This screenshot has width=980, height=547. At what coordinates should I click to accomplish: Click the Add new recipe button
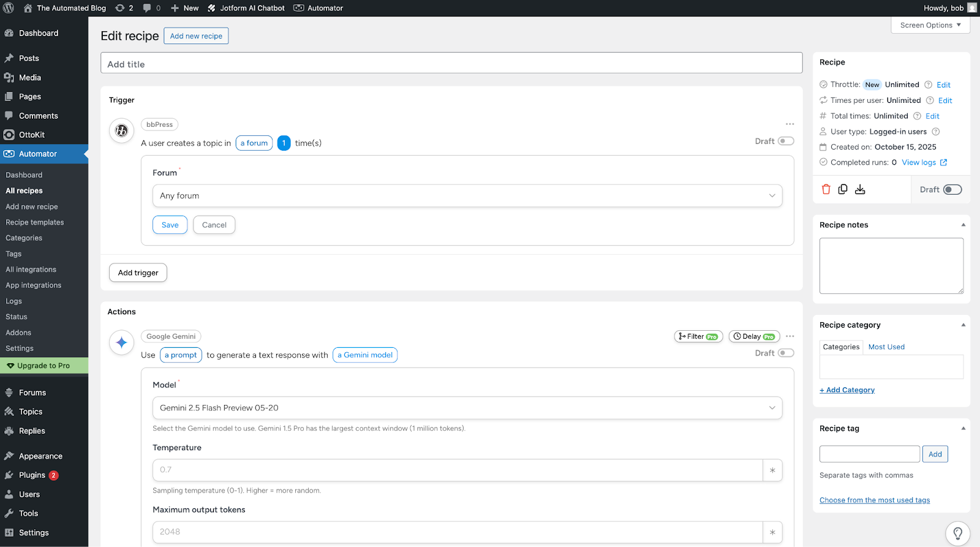pos(196,36)
